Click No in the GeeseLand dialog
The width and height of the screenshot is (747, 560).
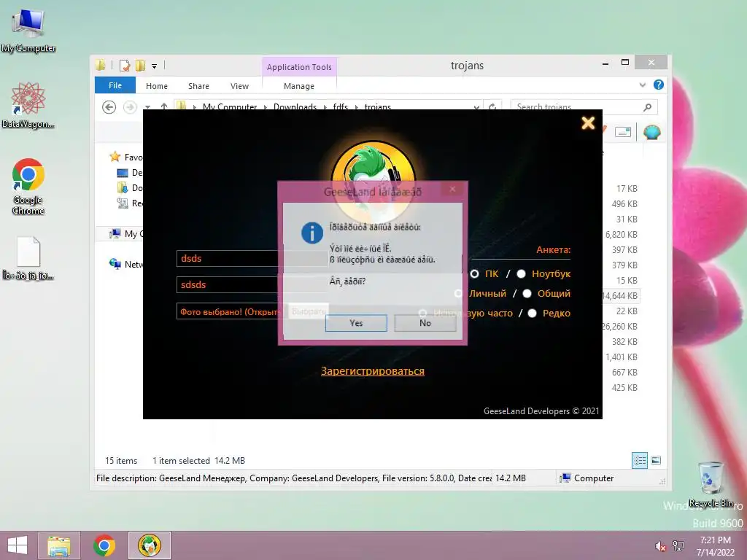coord(425,323)
